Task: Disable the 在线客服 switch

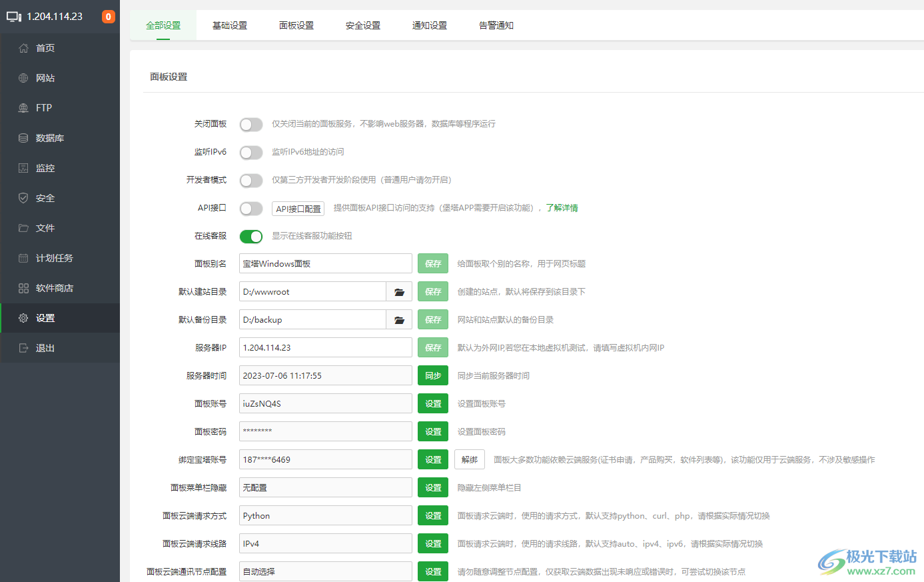Action: coord(251,237)
